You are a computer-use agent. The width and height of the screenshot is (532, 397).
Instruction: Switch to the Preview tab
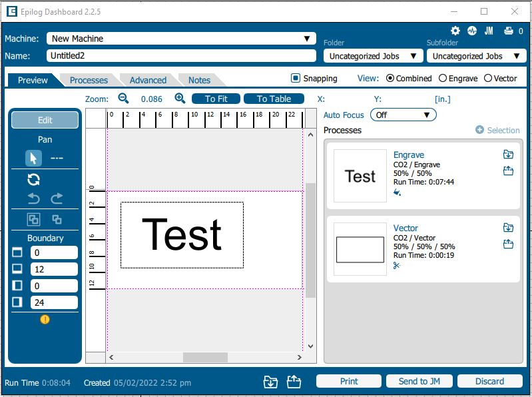point(33,80)
